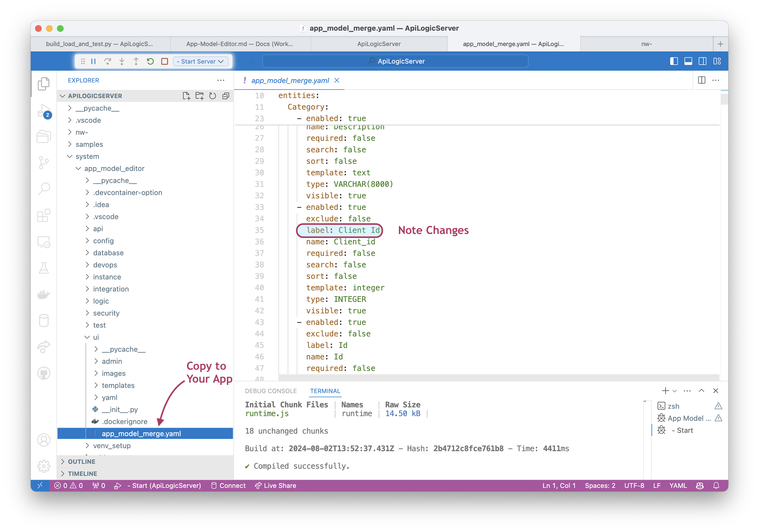Switch to App-Model-Editor.md window tab
Image resolution: width=759 pixels, height=532 pixels.
point(240,44)
